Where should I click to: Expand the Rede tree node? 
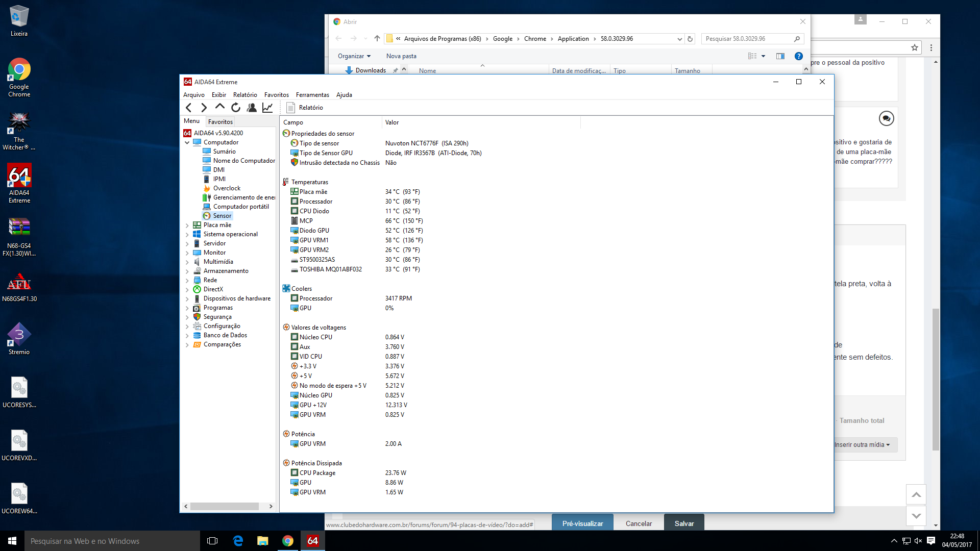click(187, 280)
